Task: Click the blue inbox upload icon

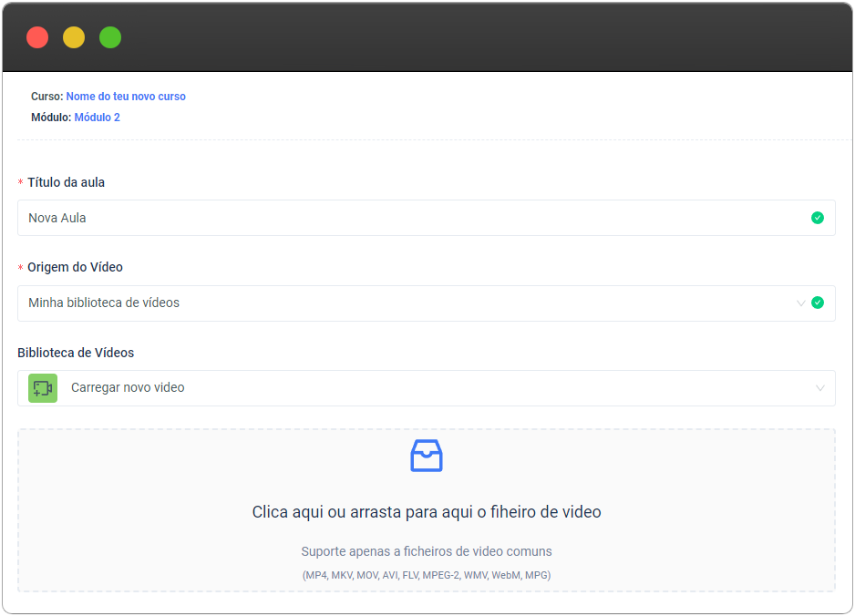Action: point(426,456)
